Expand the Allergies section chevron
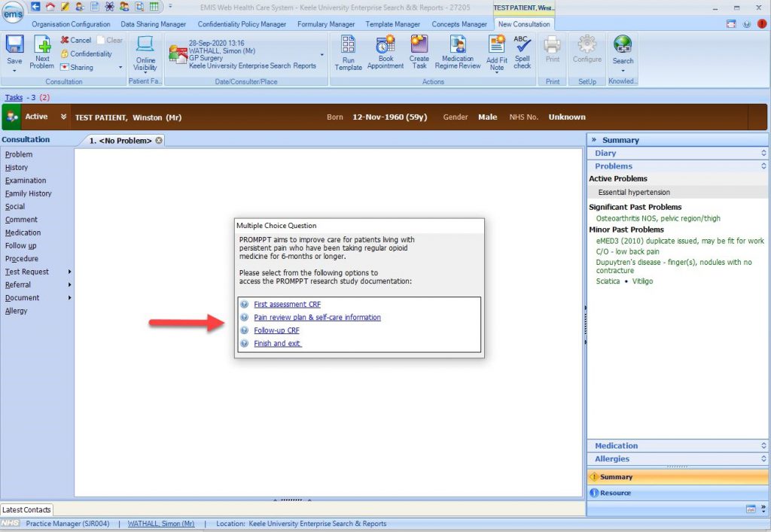Screen dimensions: 771x532 point(763,459)
